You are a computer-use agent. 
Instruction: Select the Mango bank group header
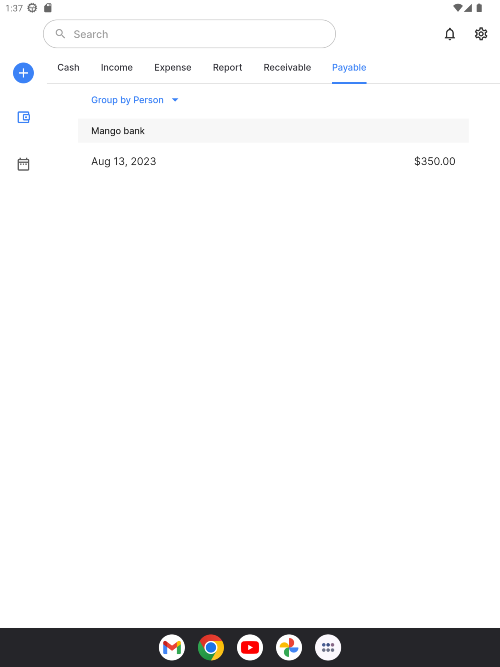(x=273, y=131)
